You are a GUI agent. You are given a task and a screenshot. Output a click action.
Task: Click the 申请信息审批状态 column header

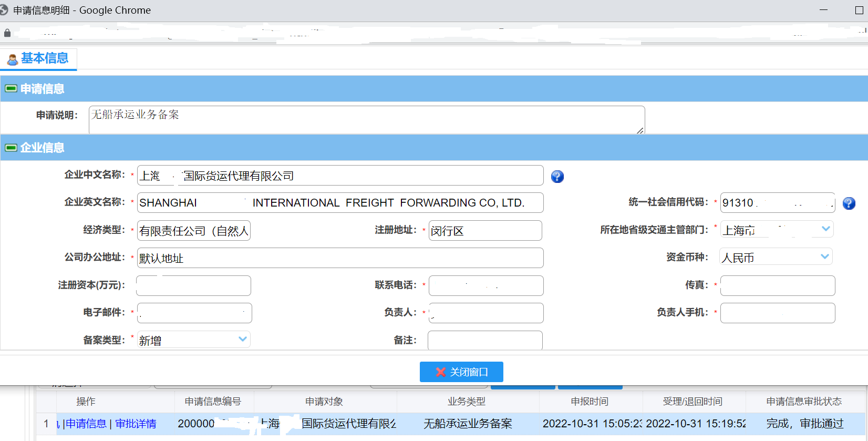point(804,402)
